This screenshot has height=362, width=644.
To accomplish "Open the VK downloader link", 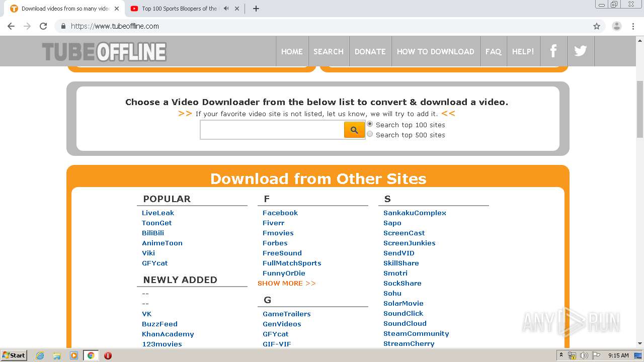I will point(147,314).
